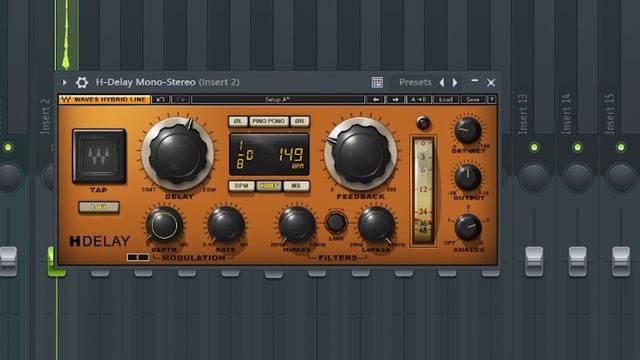Screen dimensions: 640x360
Task: Expand the plugin window menu arrow
Action: (x=64, y=82)
